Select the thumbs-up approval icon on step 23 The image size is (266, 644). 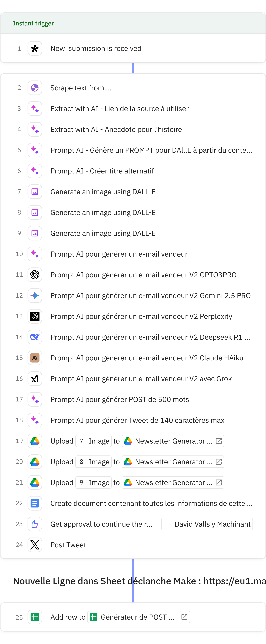pyautogui.click(x=35, y=524)
